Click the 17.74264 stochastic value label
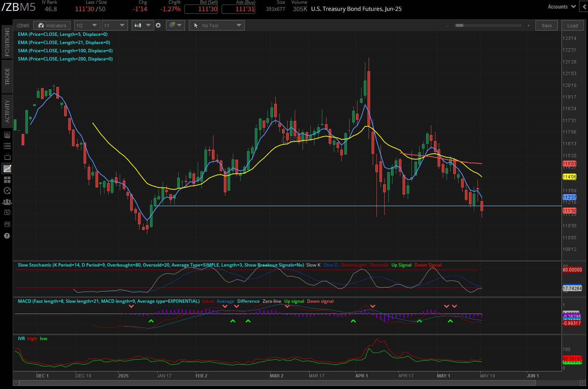Viewport: 588px width, 389px height. [x=572, y=288]
